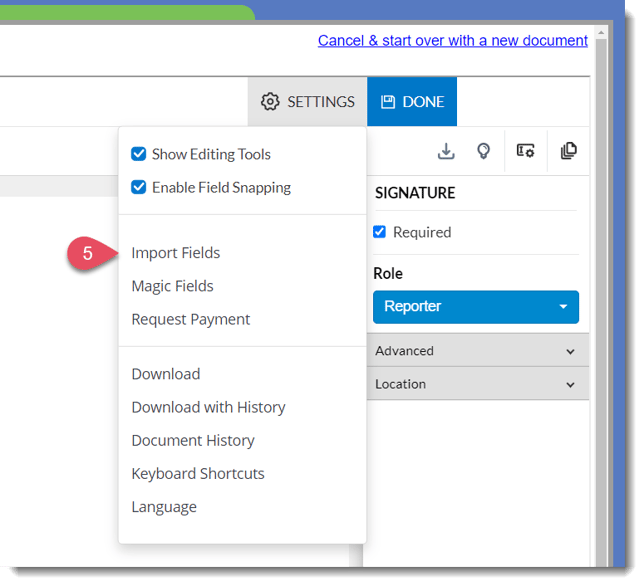
Task: Disable Enable Field Snapping checkbox
Action: click(x=139, y=188)
